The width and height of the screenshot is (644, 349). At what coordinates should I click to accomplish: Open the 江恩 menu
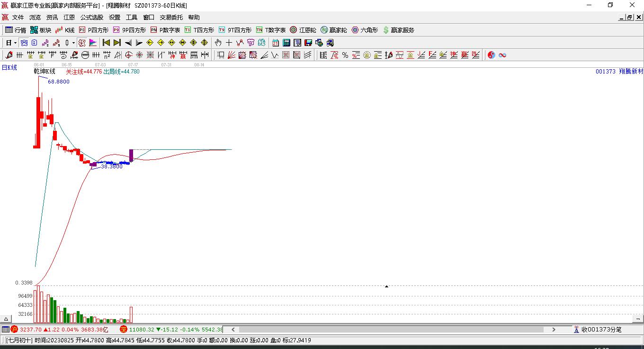tap(69, 18)
